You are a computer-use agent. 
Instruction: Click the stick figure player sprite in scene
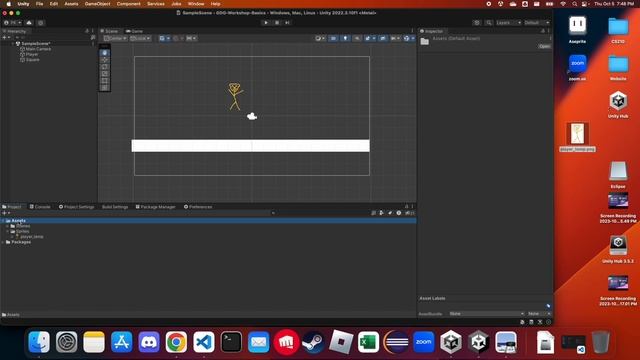click(x=235, y=96)
